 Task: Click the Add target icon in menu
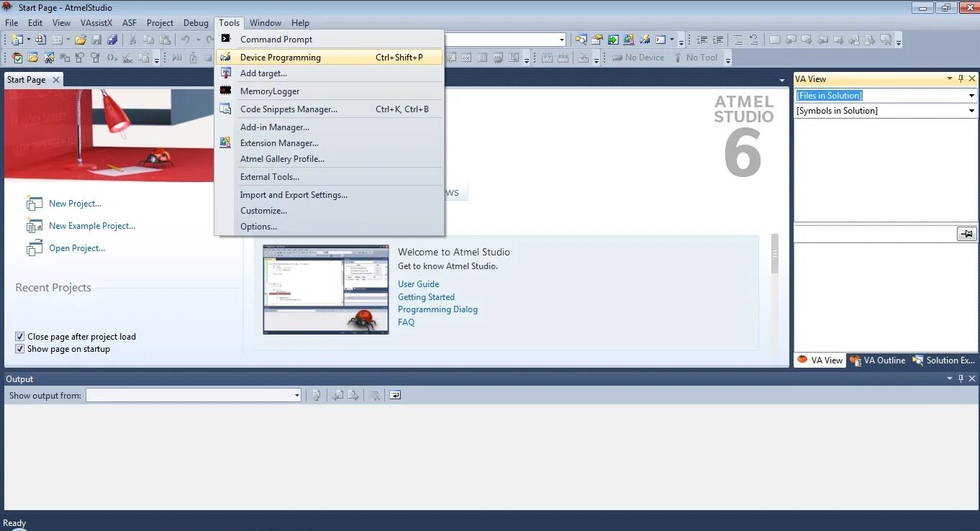(x=226, y=73)
